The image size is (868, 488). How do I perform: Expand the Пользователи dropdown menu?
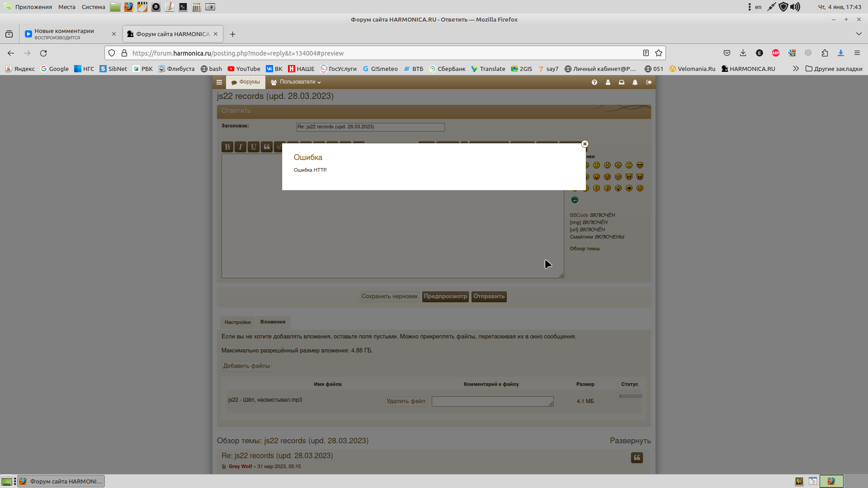coord(296,82)
